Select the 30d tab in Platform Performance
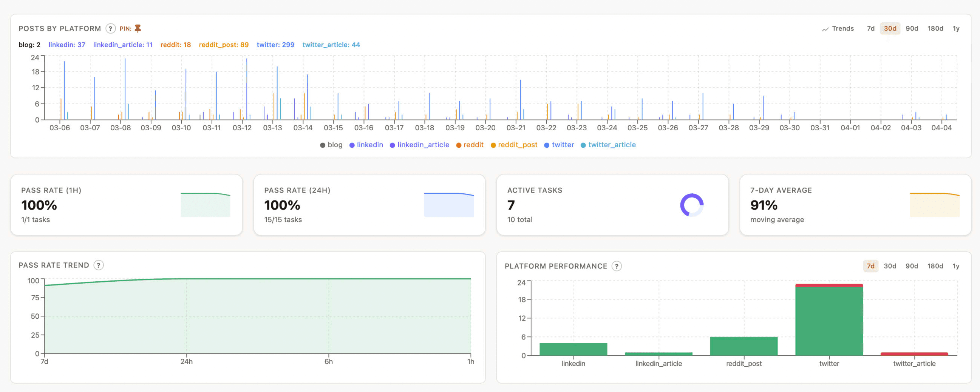The image size is (980, 392). click(x=890, y=266)
